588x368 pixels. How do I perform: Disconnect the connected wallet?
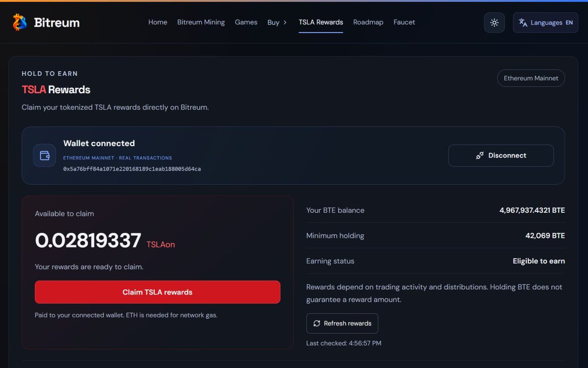coord(501,155)
